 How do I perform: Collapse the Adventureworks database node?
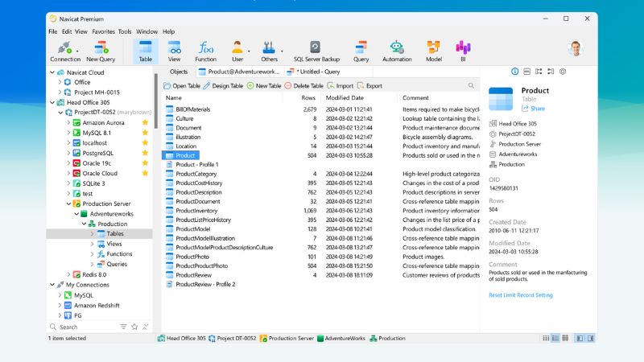(x=76, y=214)
